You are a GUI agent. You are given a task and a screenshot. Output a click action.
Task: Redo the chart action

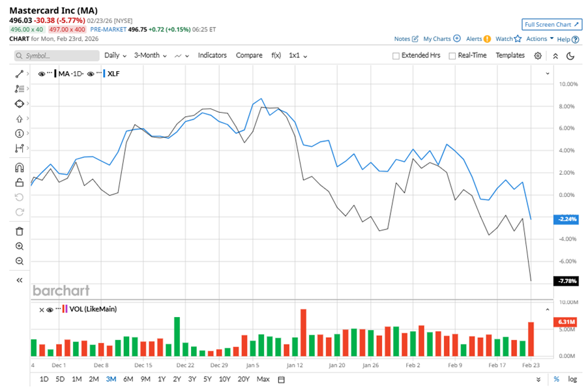[x=19, y=213]
